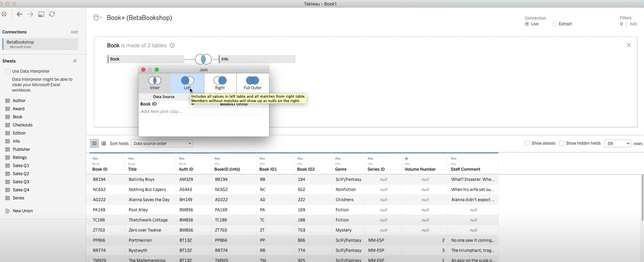Click the 'Nonfiction' genre cell
Screen dimensions: 644x262
click(348, 189)
